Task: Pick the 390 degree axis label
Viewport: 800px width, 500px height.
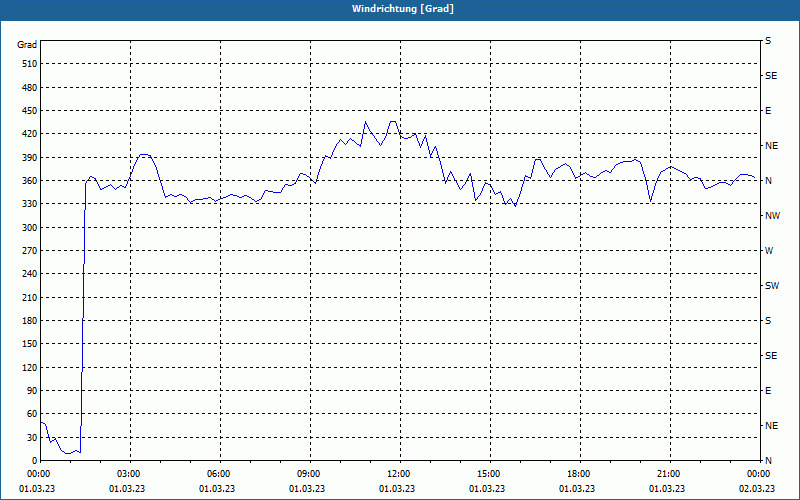Action: pyautogui.click(x=30, y=158)
